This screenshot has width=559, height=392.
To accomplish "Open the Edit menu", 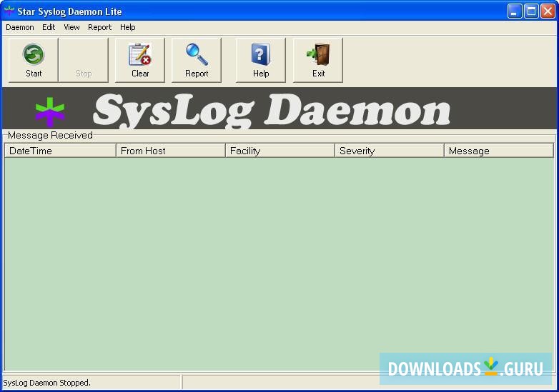I will click(x=49, y=27).
